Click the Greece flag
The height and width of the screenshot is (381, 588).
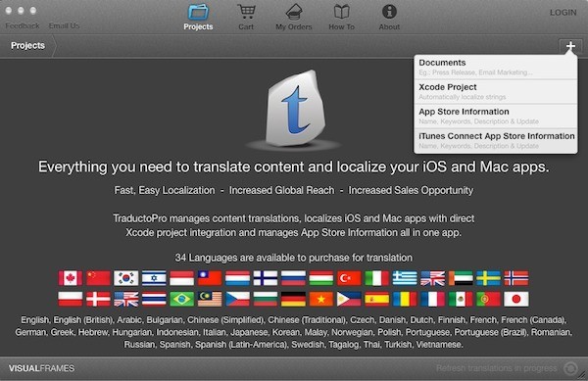point(405,278)
